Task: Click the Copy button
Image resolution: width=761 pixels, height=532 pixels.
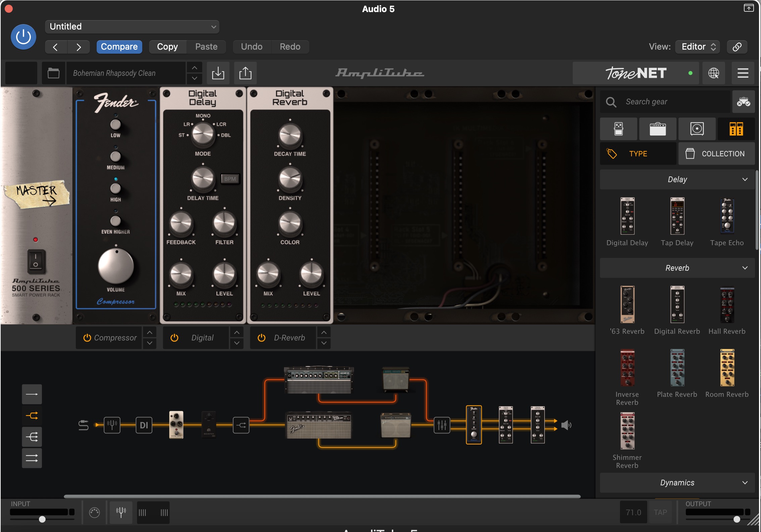Action: pyautogui.click(x=167, y=47)
